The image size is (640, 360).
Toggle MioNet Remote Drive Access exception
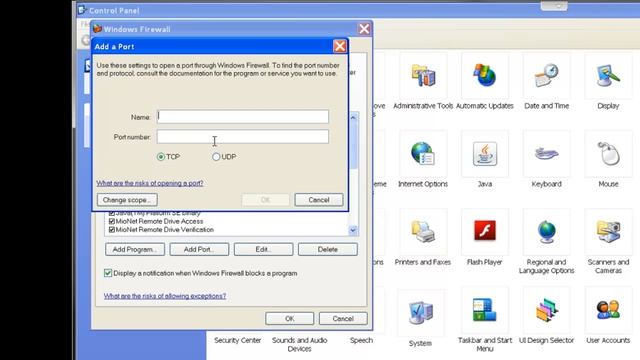112,221
